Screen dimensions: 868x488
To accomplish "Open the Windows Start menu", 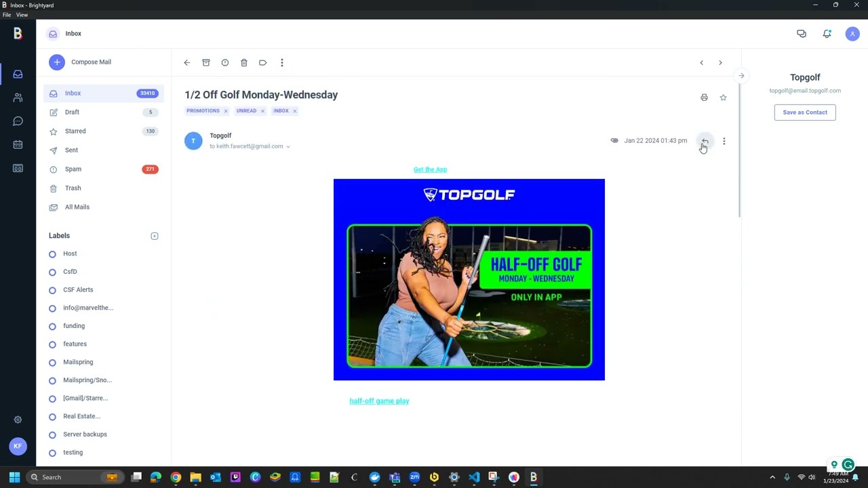I will click(x=14, y=477).
